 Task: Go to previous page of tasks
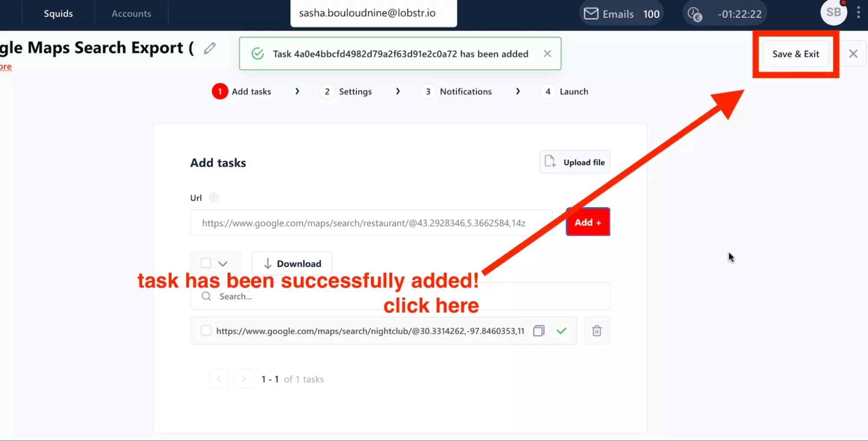coord(219,379)
